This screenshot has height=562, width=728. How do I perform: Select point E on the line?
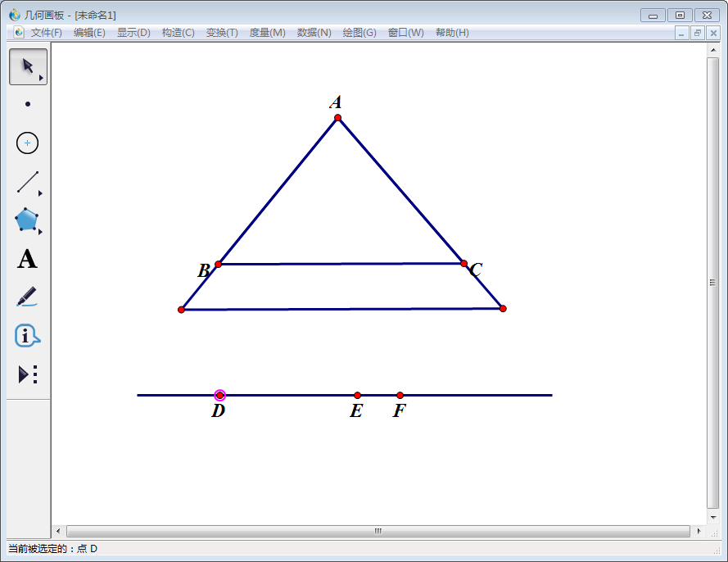[357, 395]
